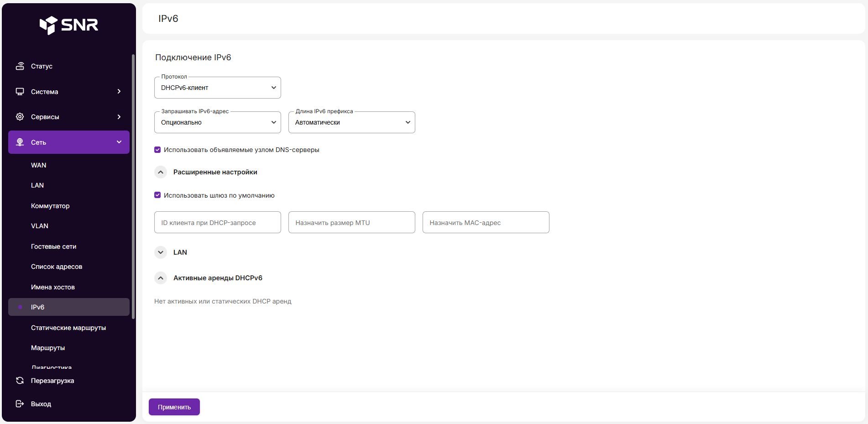Click the SNR logo
The image size is (868, 424).
(69, 25)
